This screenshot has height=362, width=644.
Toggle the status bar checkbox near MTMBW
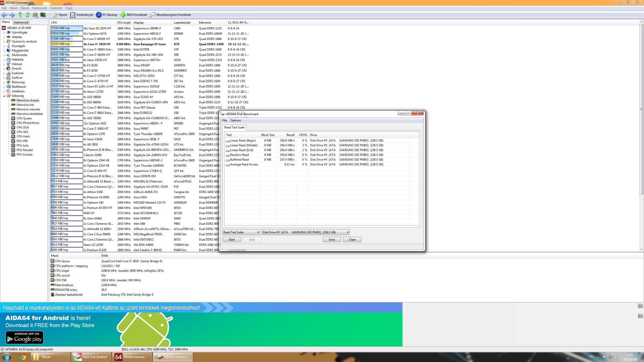(3, 349)
